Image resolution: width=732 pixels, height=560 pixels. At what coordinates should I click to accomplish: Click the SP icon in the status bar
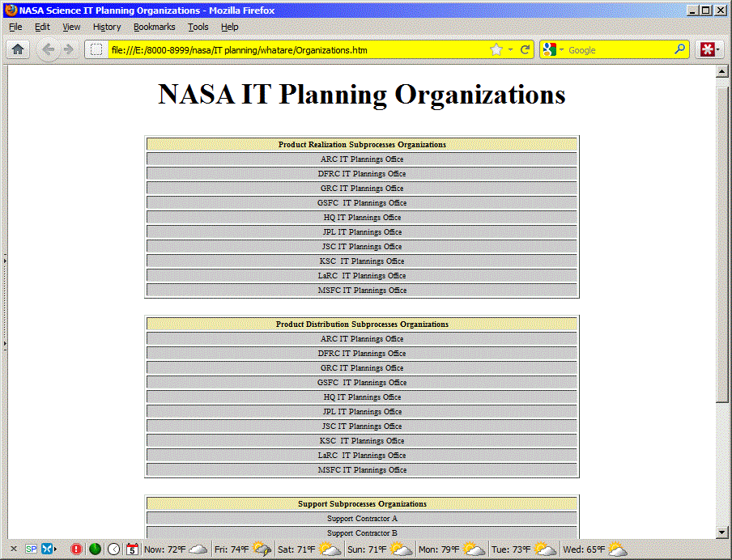pyautogui.click(x=31, y=549)
